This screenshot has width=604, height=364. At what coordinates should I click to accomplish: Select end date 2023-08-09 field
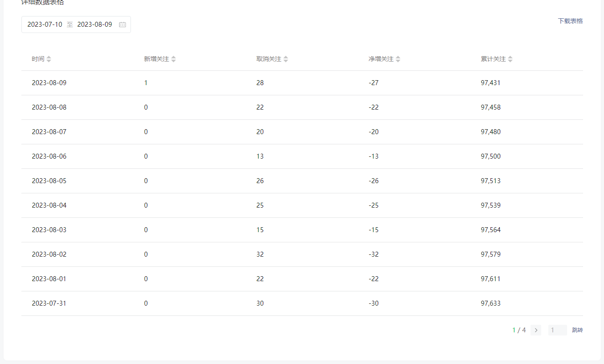95,25
